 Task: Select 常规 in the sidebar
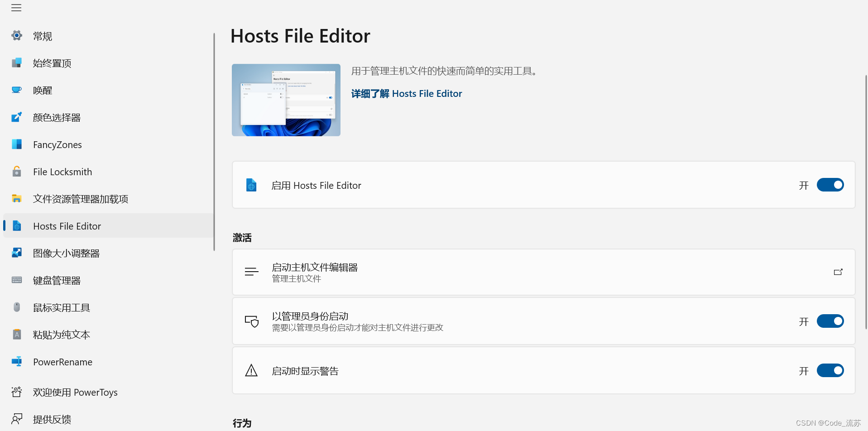click(x=108, y=36)
